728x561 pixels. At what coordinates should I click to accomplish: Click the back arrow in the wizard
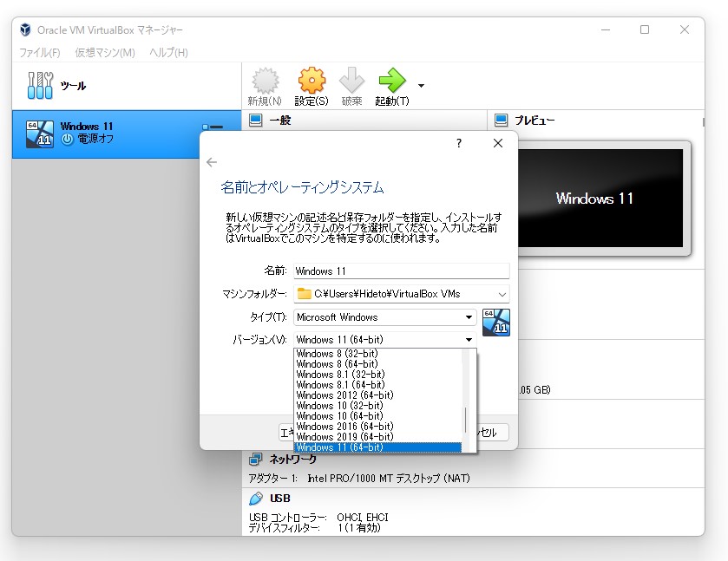coord(213,161)
